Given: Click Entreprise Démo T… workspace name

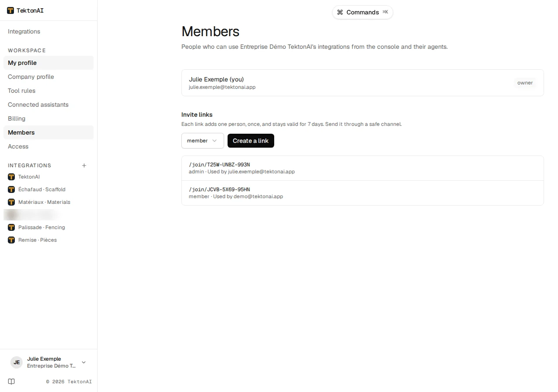Looking at the screenshot, I should (51, 366).
